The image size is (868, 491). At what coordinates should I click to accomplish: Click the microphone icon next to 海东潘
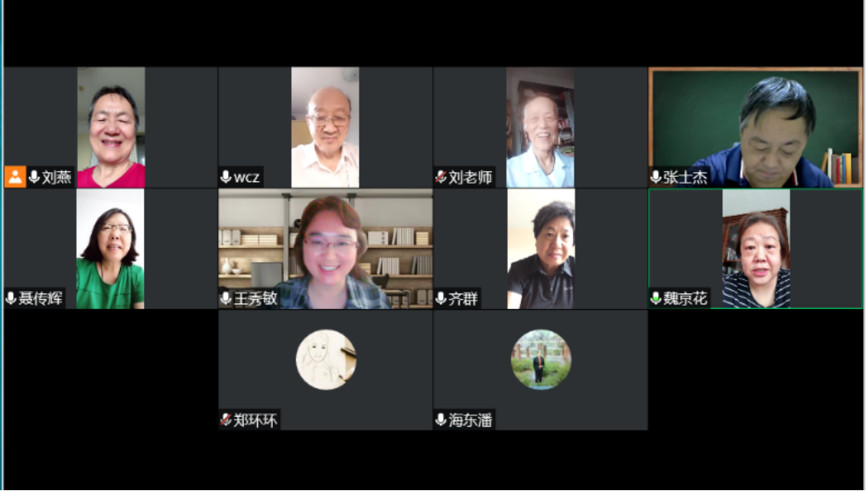click(x=441, y=420)
